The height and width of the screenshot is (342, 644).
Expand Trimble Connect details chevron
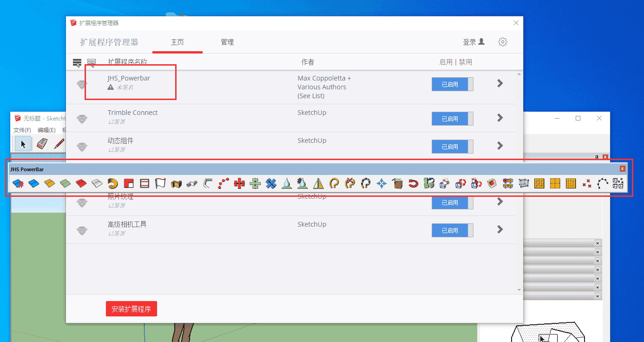pos(500,118)
